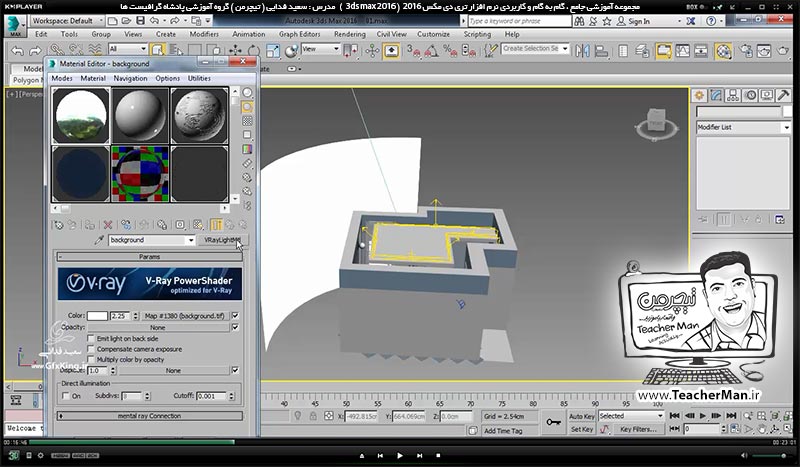800x467 pixels.
Task: Enable Multiply color by opacity checkbox
Action: point(91,359)
